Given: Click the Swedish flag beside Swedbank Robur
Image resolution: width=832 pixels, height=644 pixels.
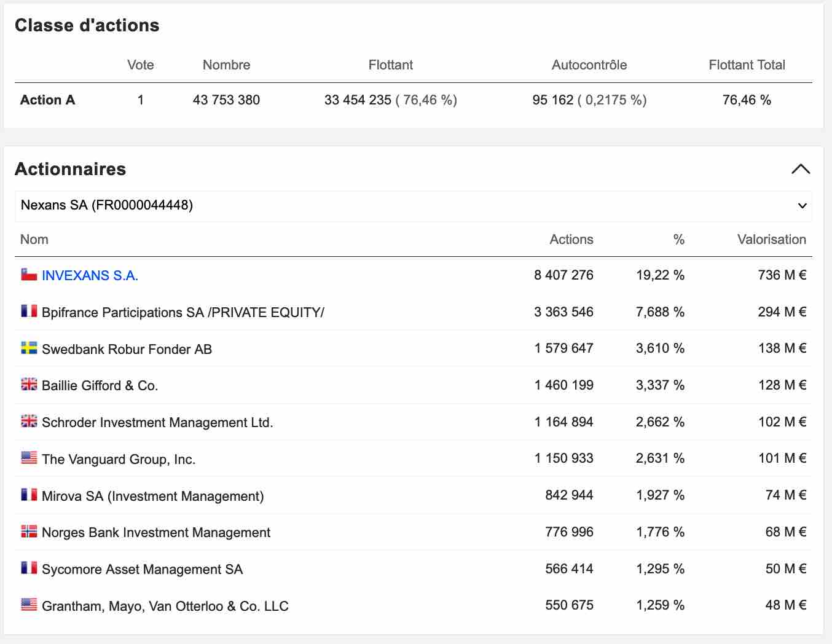Looking at the screenshot, I should click(x=29, y=348).
